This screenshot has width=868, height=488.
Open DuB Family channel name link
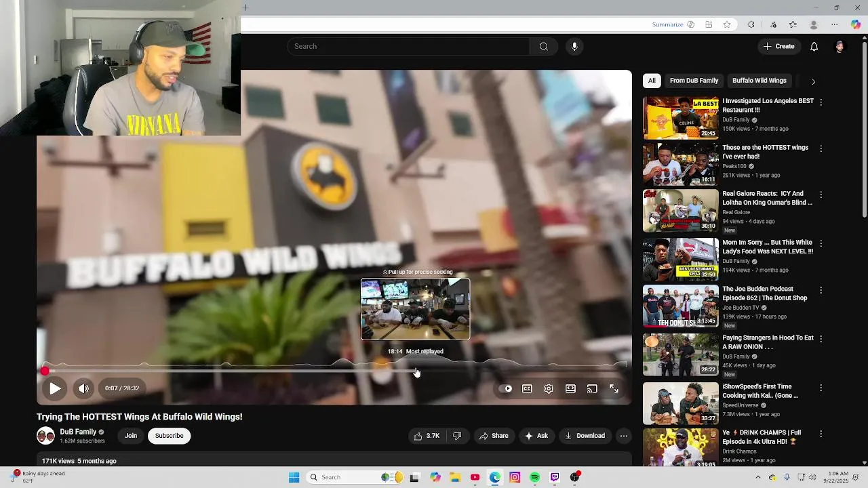pos(78,432)
